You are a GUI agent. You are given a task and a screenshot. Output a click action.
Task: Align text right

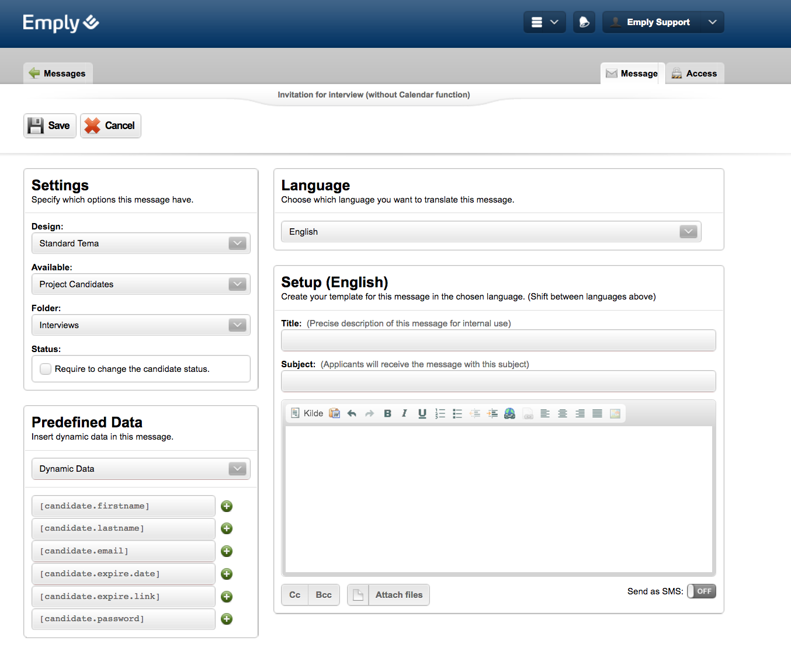tap(580, 413)
